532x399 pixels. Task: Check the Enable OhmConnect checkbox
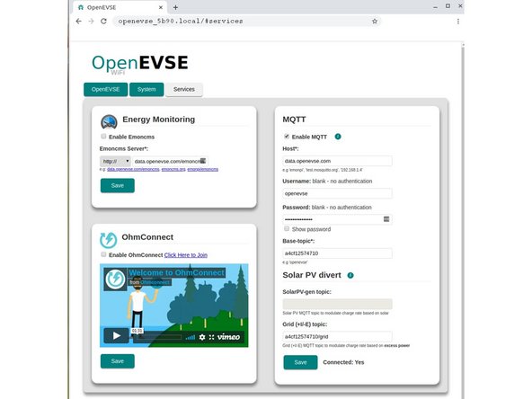[103, 254]
